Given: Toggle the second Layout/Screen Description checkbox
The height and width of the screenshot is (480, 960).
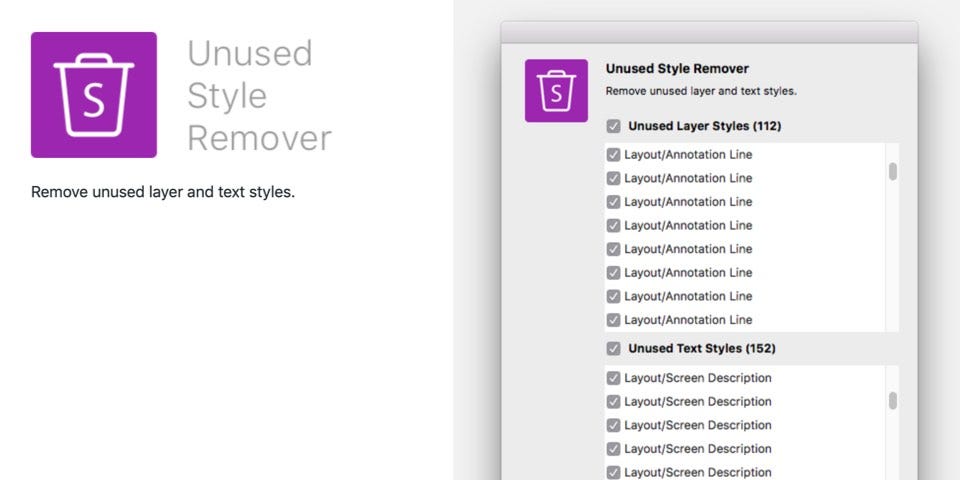Looking at the screenshot, I should [613, 402].
